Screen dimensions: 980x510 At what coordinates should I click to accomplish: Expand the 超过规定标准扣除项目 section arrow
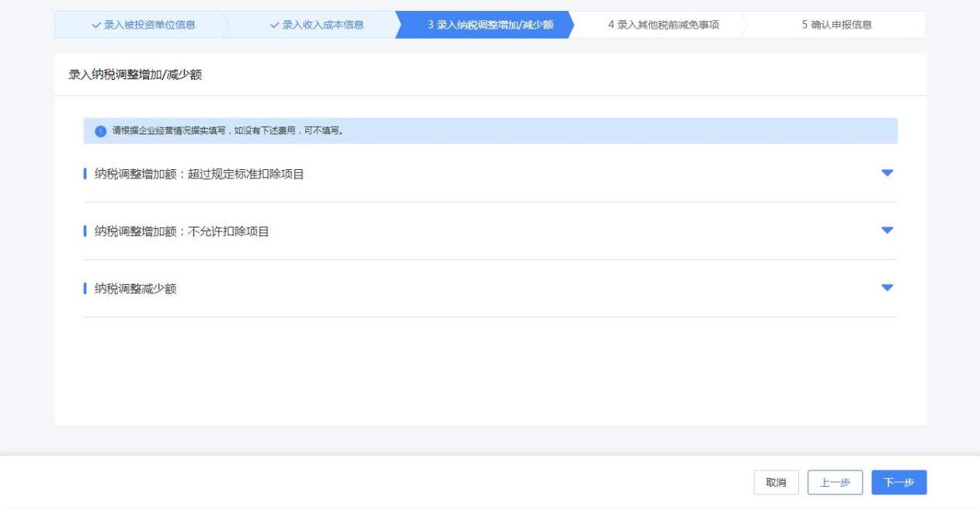[x=888, y=173]
